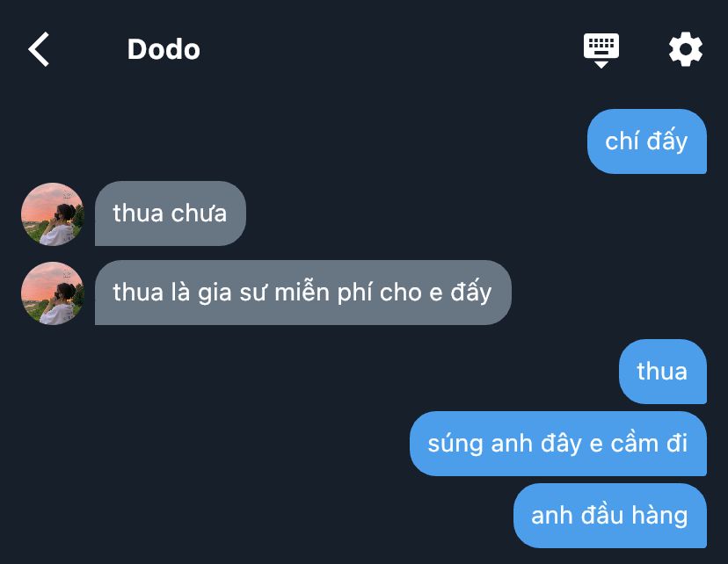Tap avatar next to 'thua là gia sư' message
Image resolution: width=728 pixels, height=564 pixels.
53,293
